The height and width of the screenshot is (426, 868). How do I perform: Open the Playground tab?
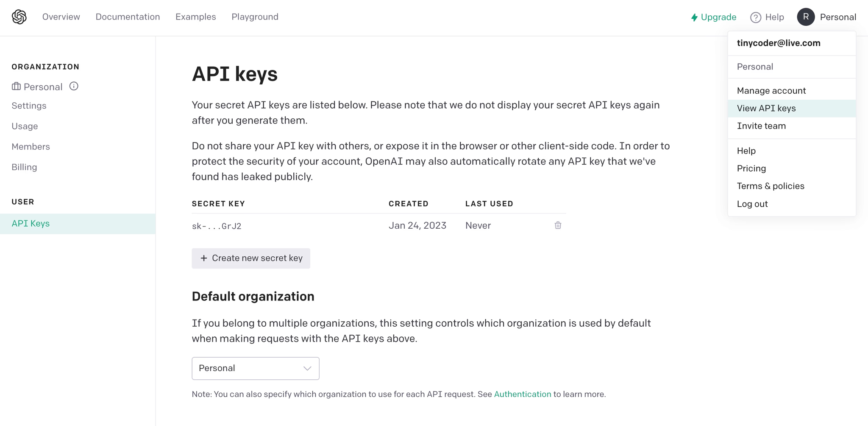click(x=255, y=17)
